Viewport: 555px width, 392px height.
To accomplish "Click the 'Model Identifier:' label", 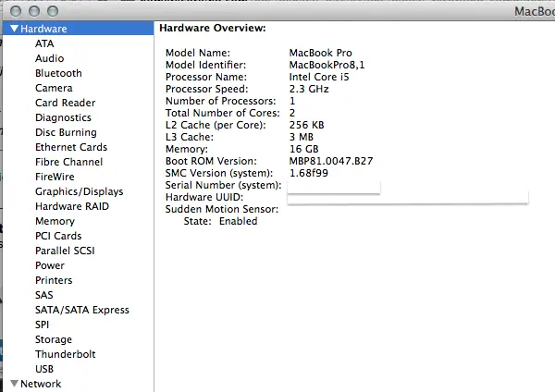I will pos(205,65).
